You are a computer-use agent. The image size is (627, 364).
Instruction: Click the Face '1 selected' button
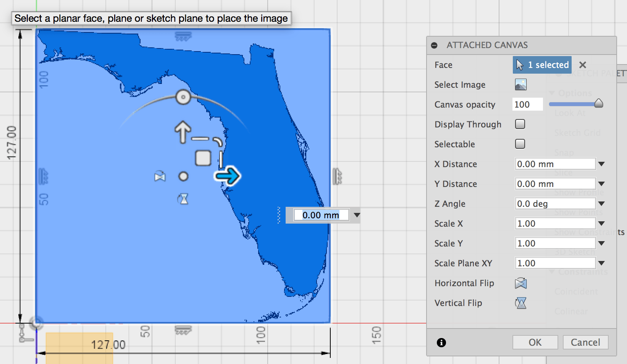click(x=542, y=65)
